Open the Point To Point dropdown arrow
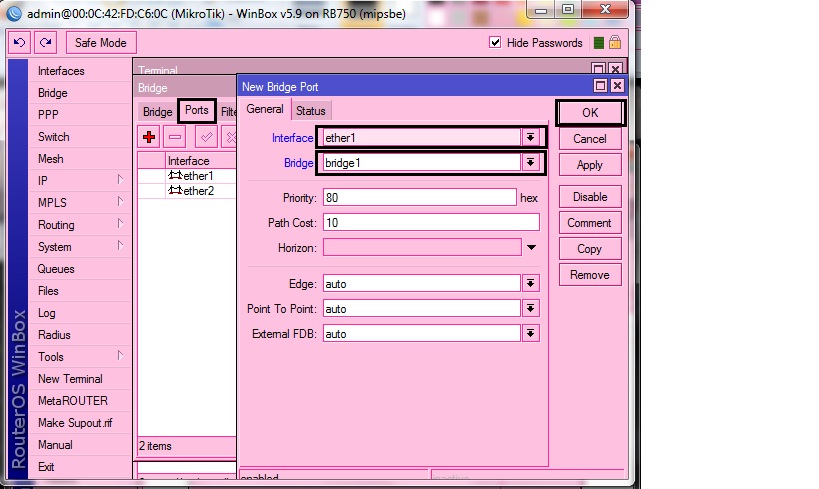 point(530,308)
